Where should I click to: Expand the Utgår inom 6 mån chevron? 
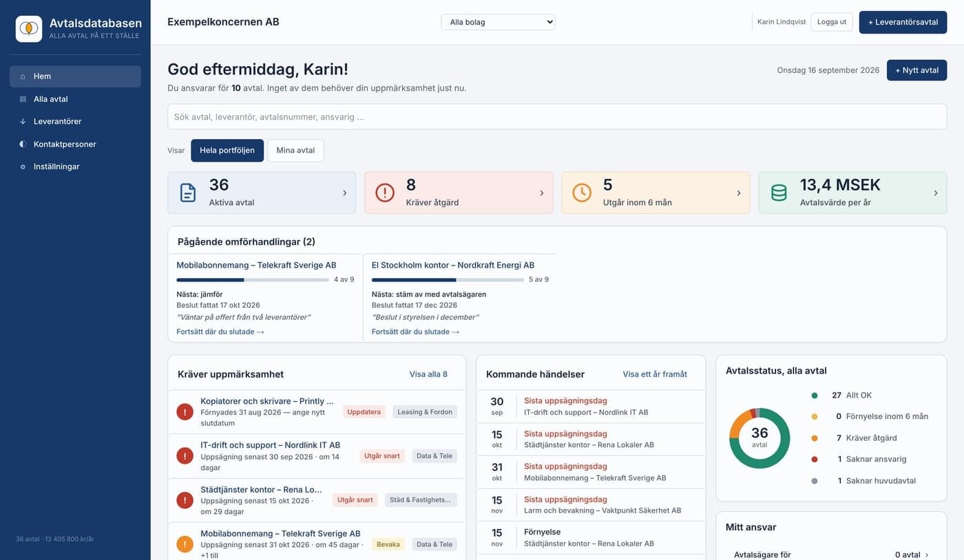[738, 193]
